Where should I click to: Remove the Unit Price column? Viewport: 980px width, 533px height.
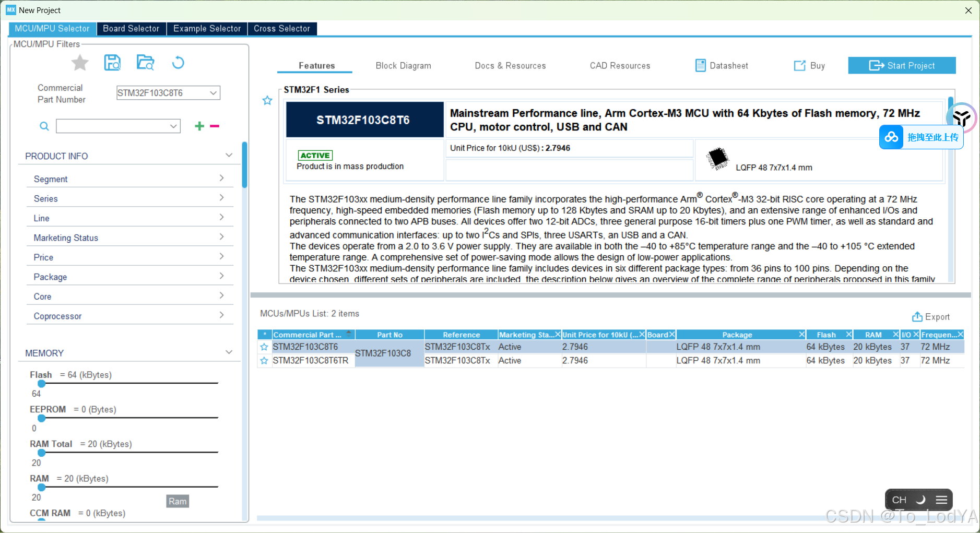tap(642, 335)
